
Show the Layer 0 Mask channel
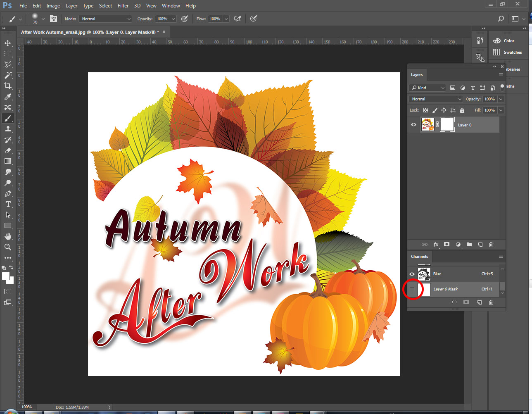coord(412,289)
